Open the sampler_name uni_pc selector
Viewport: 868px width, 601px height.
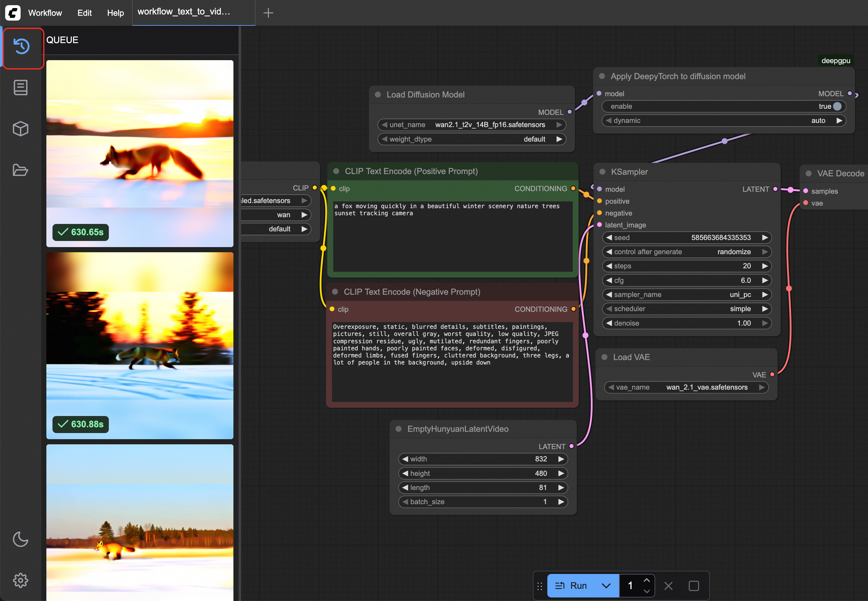point(686,294)
